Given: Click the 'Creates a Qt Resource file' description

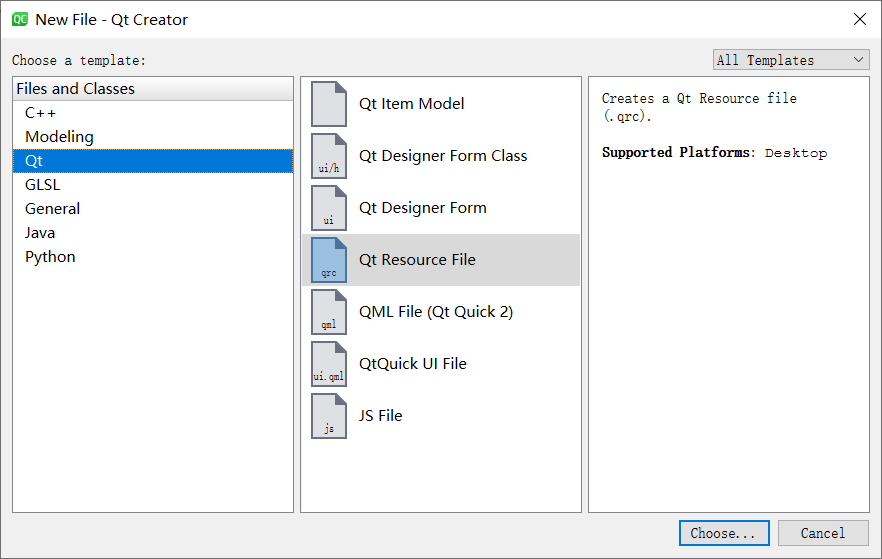Looking at the screenshot, I should click(x=699, y=107).
